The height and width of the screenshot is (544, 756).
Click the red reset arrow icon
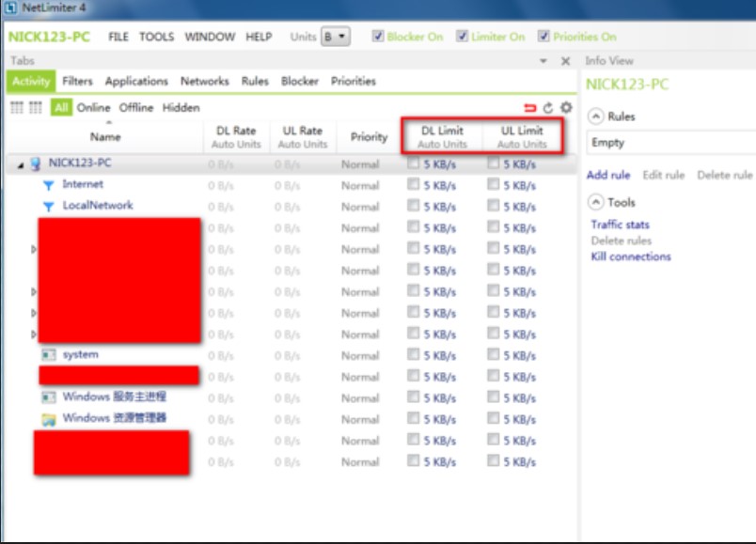point(531,108)
